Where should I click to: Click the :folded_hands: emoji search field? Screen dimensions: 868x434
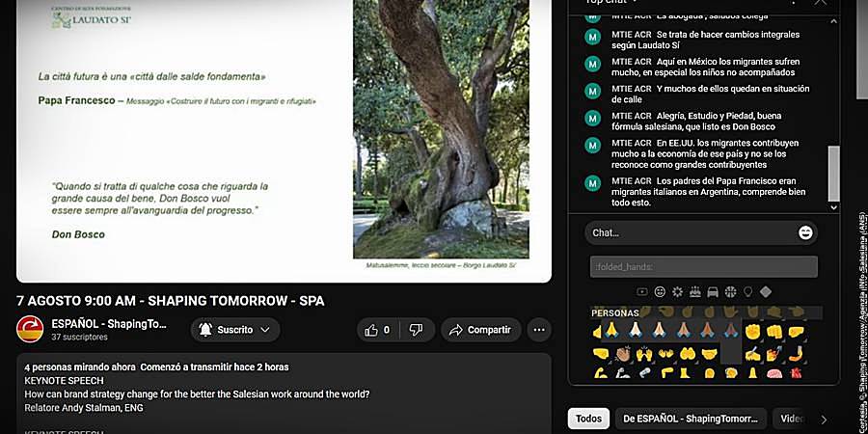[x=704, y=267]
